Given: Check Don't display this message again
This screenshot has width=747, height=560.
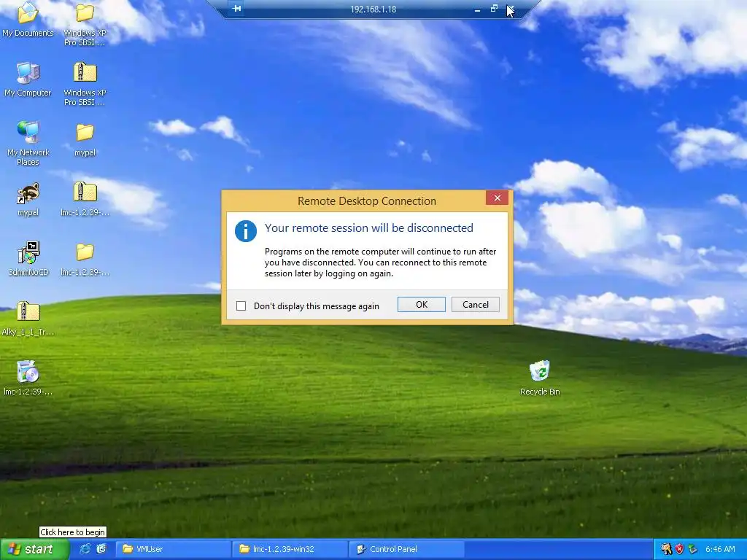Looking at the screenshot, I should [x=241, y=306].
